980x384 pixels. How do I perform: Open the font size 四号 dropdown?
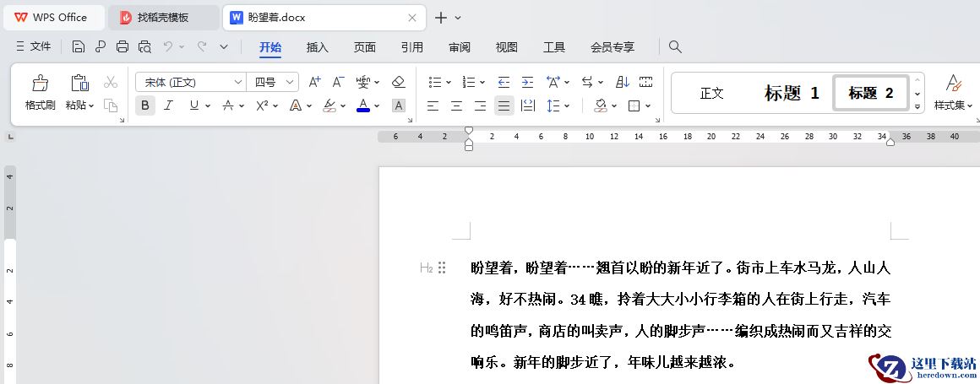tap(290, 82)
